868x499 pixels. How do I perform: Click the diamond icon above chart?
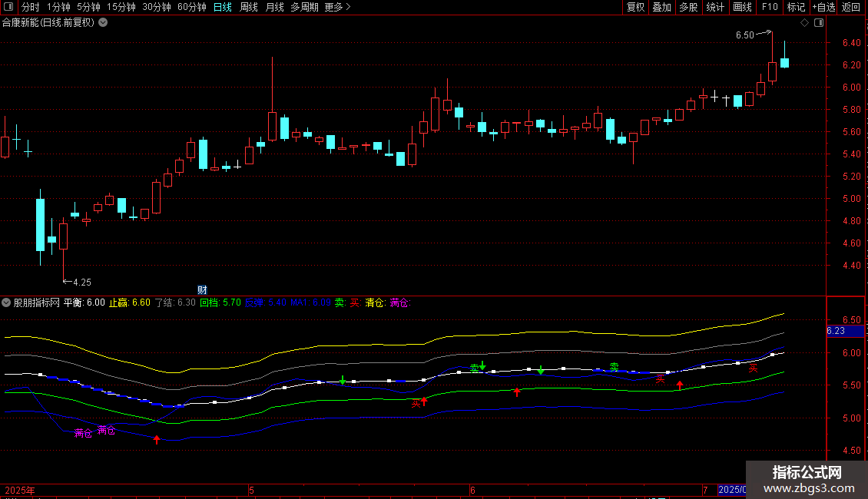pyautogui.click(x=805, y=23)
